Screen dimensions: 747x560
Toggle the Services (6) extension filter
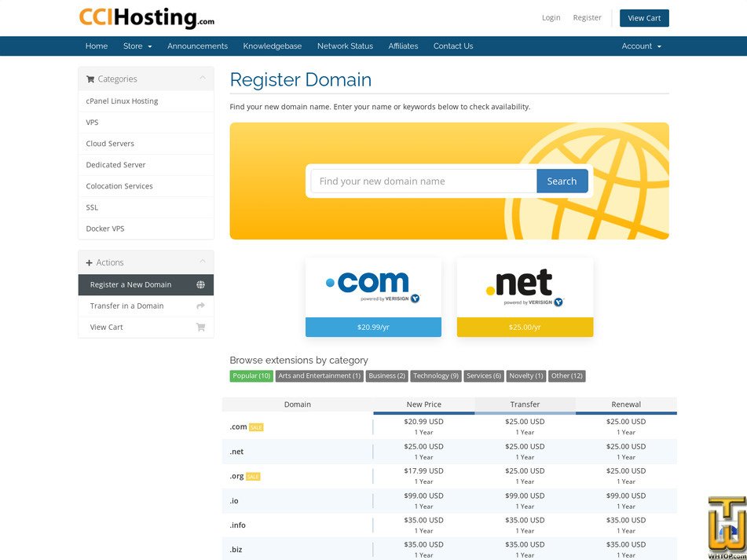(484, 375)
